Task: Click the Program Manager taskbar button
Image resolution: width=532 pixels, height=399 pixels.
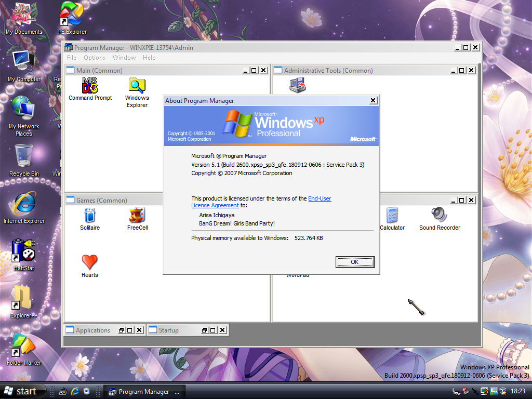Action: [x=144, y=392]
